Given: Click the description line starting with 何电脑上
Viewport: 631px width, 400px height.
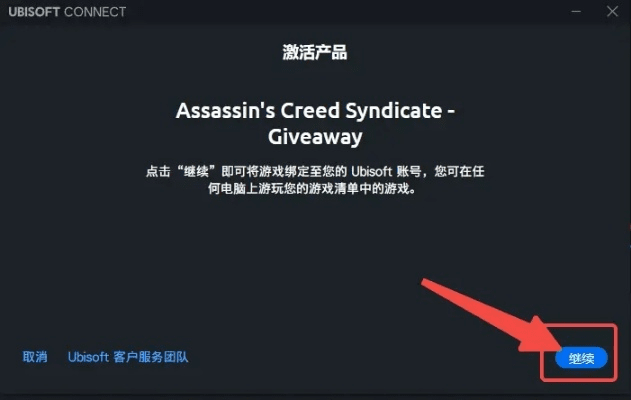Looking at the screenshot, I should [x=312, y=188].
